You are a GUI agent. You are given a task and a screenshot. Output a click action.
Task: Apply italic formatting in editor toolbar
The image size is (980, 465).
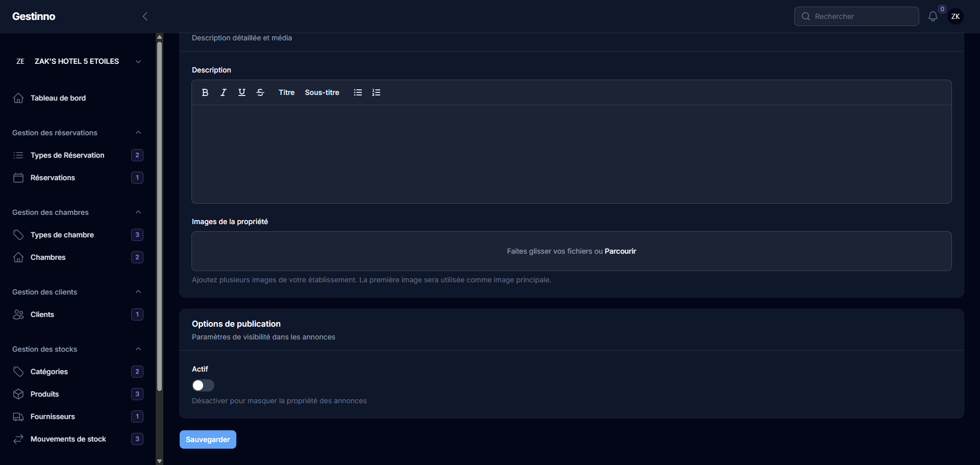[224, 92]
